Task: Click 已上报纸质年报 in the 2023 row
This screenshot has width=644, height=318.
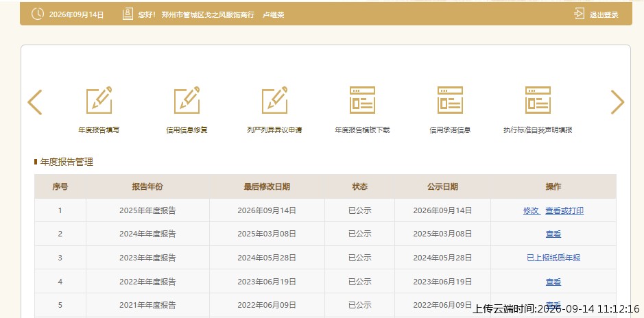Action: click(553, 258)
